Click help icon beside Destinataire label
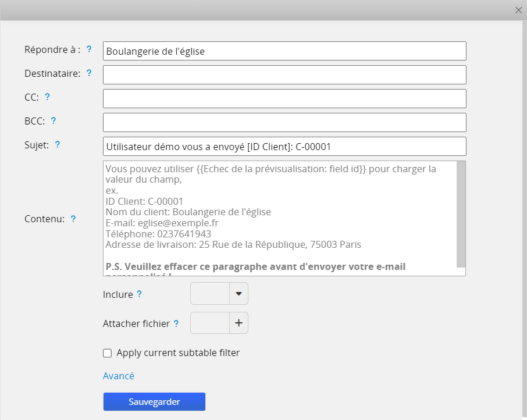 (89, 73)
